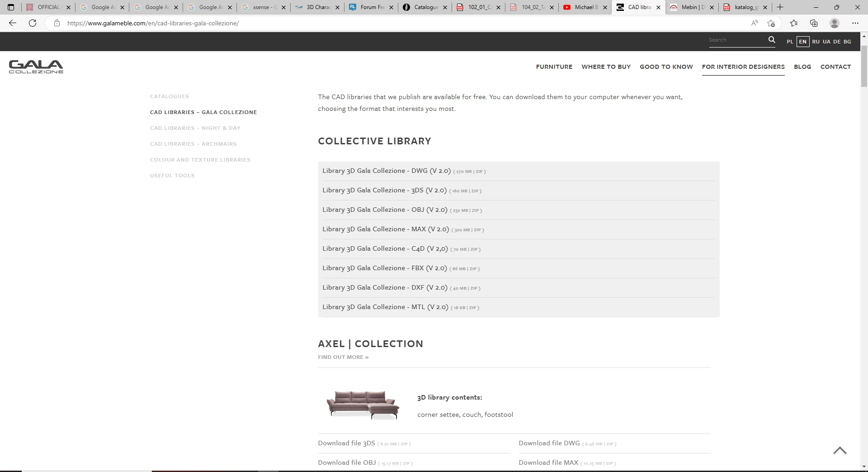Click the search magnifier icon

tap(772, 40)
